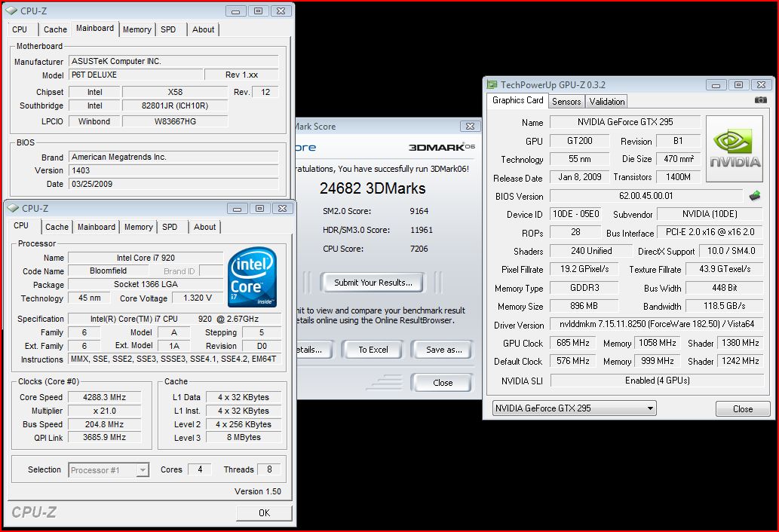Viewport: 779px width, 532px height.
Task: Click Save as button in 3DMark
Action: point(443,350)
